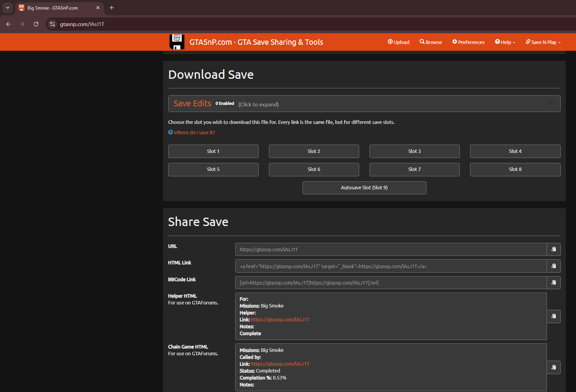View site information in address bar

pyautogui.click(x=52, y=24)
